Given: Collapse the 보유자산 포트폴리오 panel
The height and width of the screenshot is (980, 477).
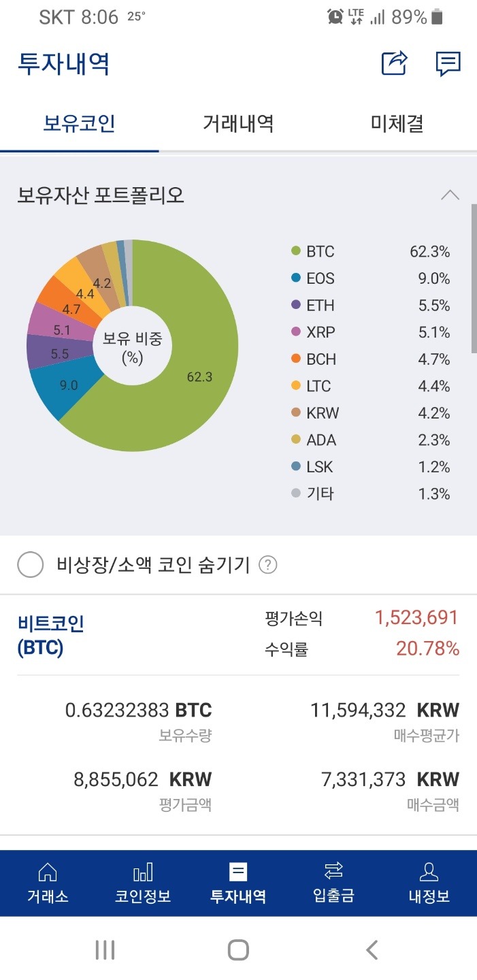Looking at the screenshot, I should pos(449,195).
